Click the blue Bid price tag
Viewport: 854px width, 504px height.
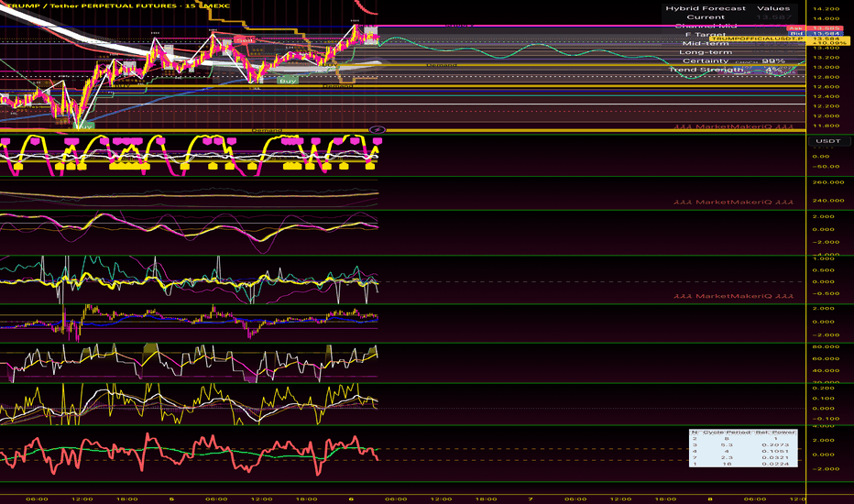tap(795, 34)
